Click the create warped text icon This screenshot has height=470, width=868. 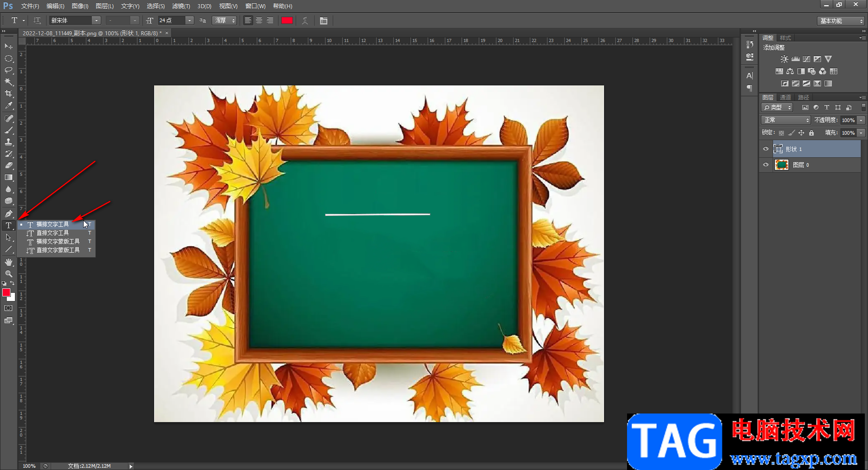pos(305,21)
